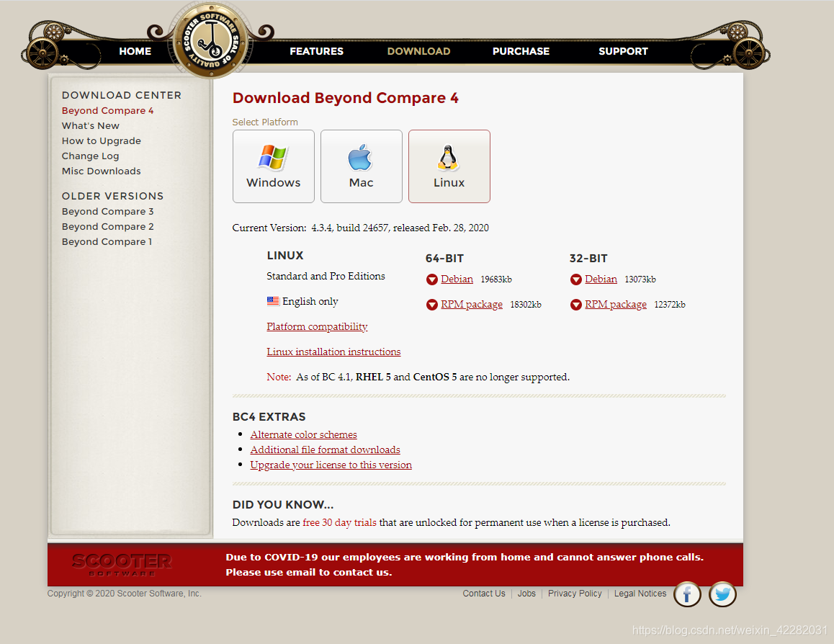
Task: Click the American flag beside English only
Action: 272,300
